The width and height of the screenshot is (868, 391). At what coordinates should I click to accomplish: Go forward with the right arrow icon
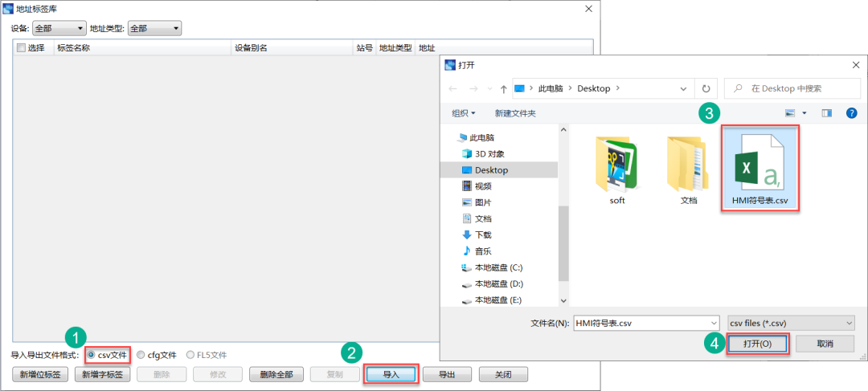tap(473, 88)
